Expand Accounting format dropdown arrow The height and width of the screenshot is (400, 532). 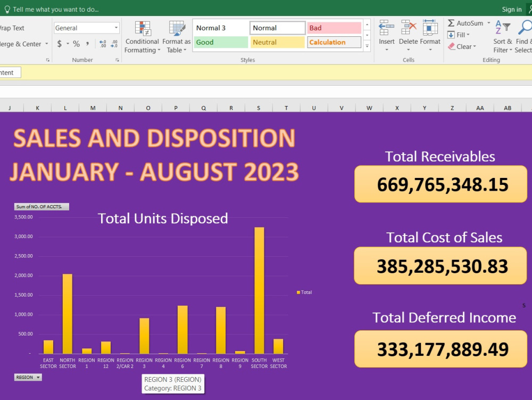[x=68, y=44]
